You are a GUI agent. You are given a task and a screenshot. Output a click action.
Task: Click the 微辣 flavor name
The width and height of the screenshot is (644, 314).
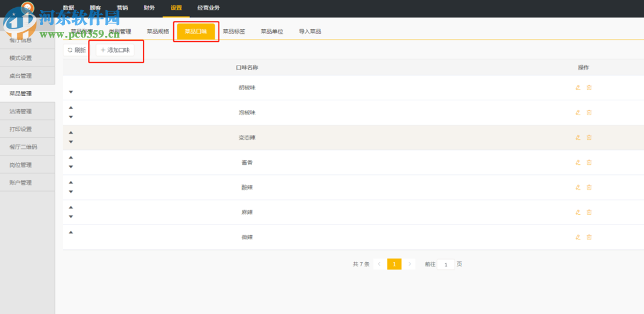coord(247,237)
